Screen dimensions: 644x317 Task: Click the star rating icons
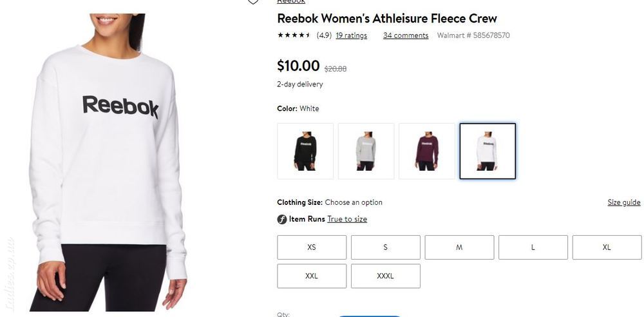pos(294,35)
